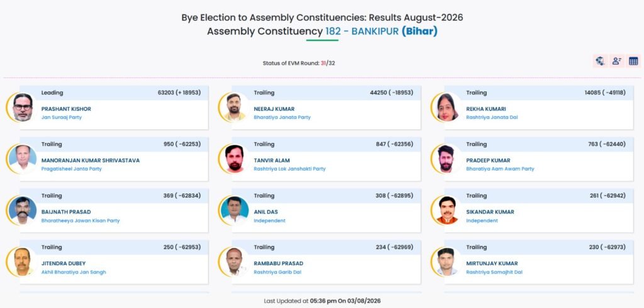The image size is (644, 308).
Task: Open Baijnath Prasad's photo
Action: pyautogui.click(x=22, y=210)
